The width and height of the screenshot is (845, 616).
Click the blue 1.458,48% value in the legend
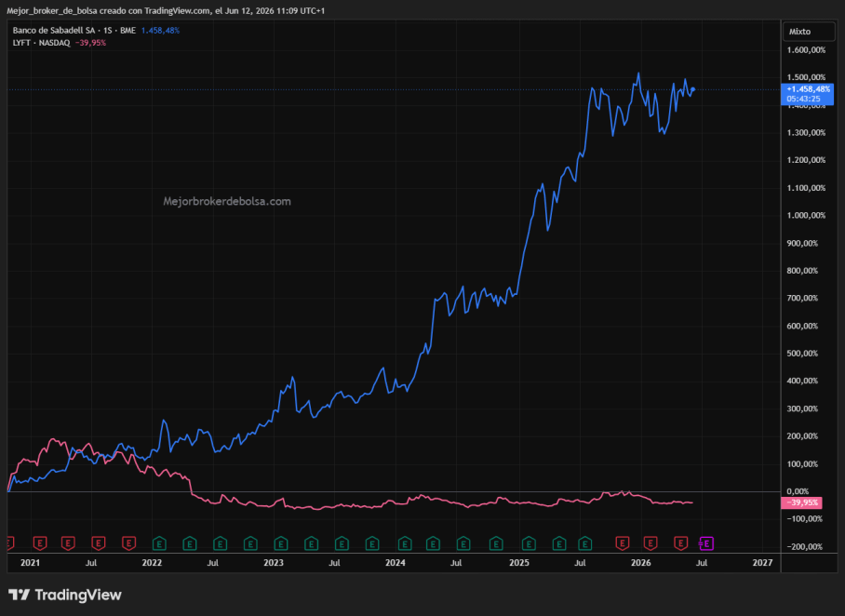(160, 31)
